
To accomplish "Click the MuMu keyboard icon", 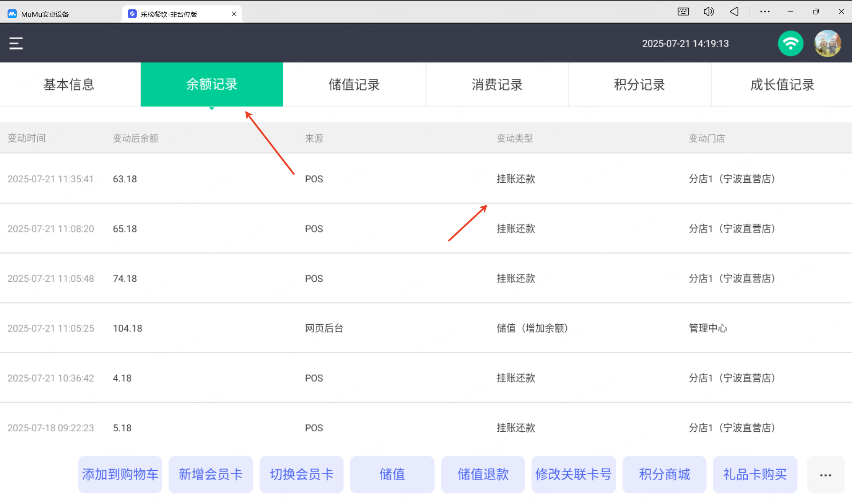I will [683, 12].
